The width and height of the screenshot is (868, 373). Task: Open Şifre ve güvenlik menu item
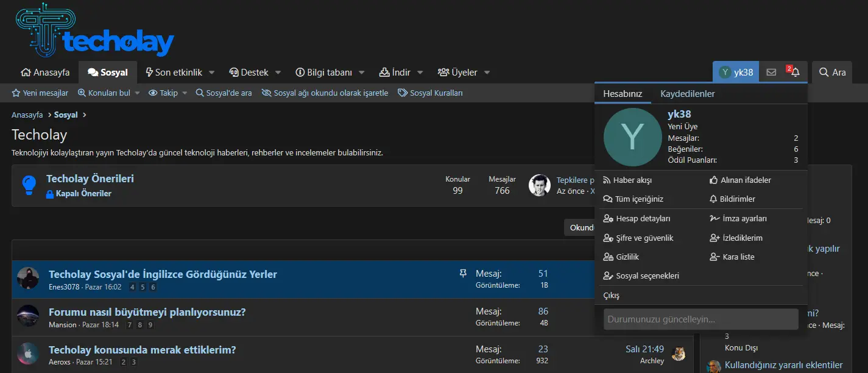[x=638, y=238]
